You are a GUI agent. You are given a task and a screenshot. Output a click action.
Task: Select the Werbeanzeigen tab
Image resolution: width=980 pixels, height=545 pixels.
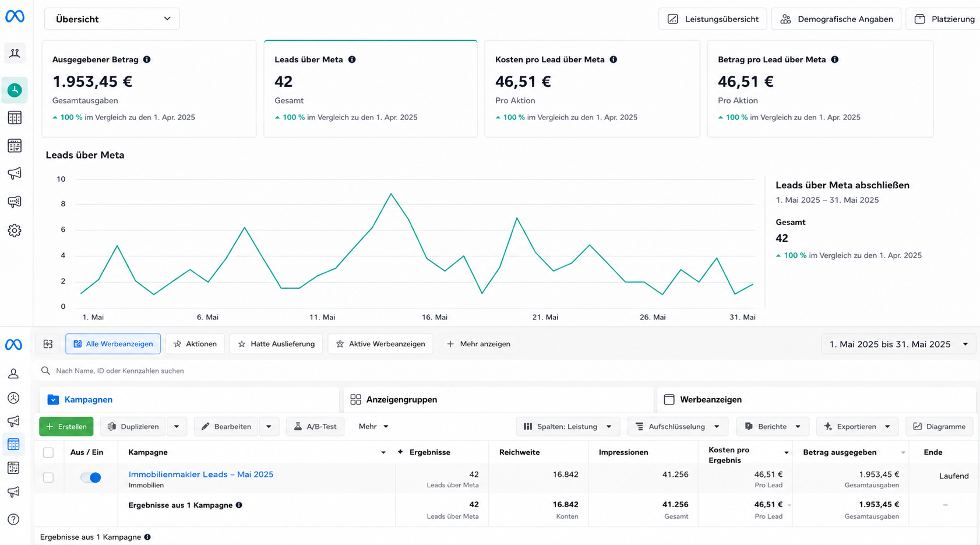(x=816, y=399)
